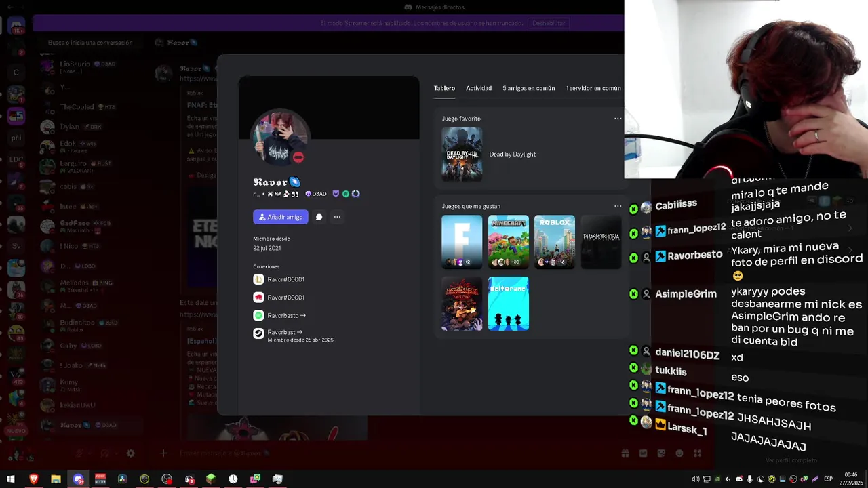
Task: Open the kekieeUwU direct message
Action: coord(91,405)
